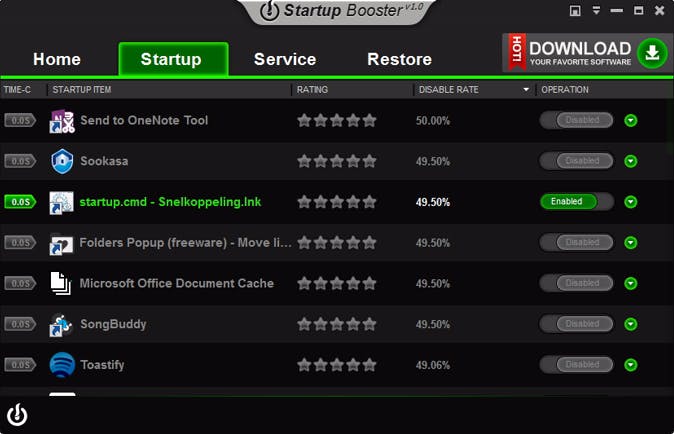The image size is (674, 434).
Task: Click the 0.0S time badge for Toastify
Action: pyautogui.click(x=20, y=365)
